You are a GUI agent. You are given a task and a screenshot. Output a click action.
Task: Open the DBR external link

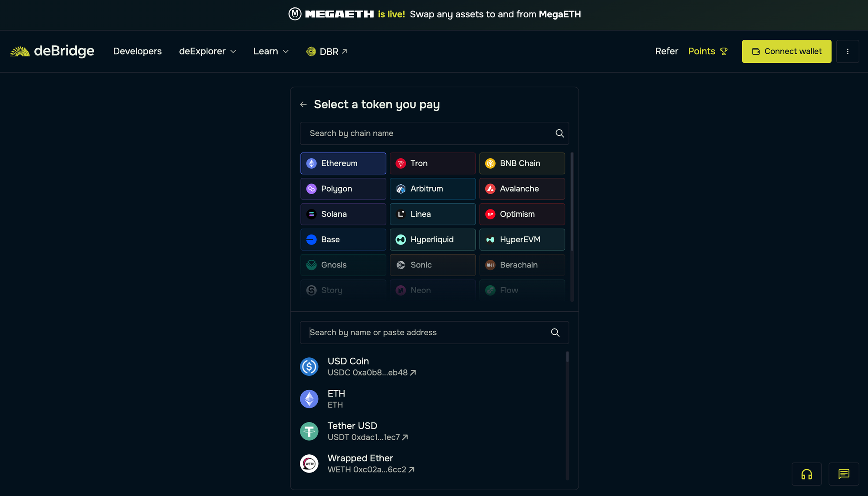327,51
